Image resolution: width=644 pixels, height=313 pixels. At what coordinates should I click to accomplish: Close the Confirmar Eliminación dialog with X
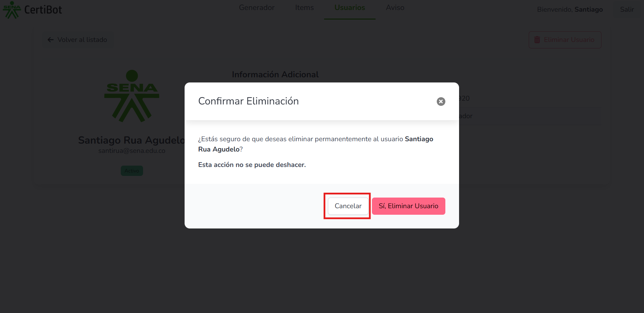point(441,101)
